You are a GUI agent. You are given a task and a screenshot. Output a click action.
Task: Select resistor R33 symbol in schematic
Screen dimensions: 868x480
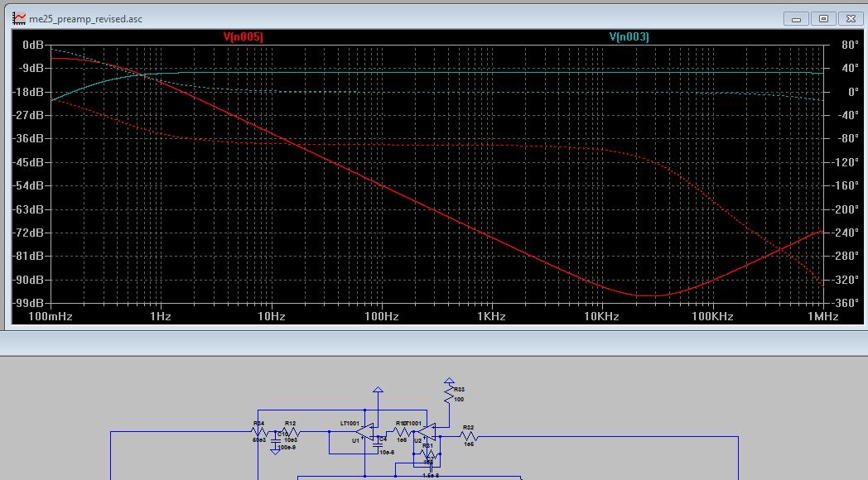coord(449,394)
